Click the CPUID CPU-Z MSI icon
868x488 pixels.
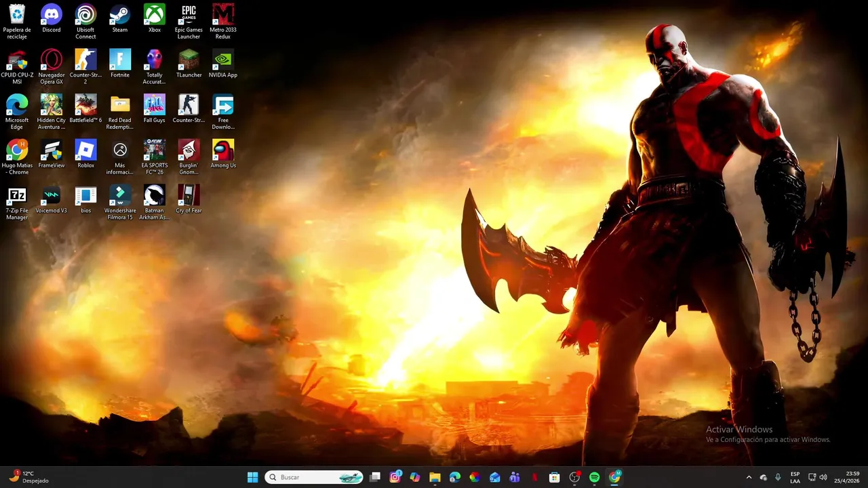(17, 66)
